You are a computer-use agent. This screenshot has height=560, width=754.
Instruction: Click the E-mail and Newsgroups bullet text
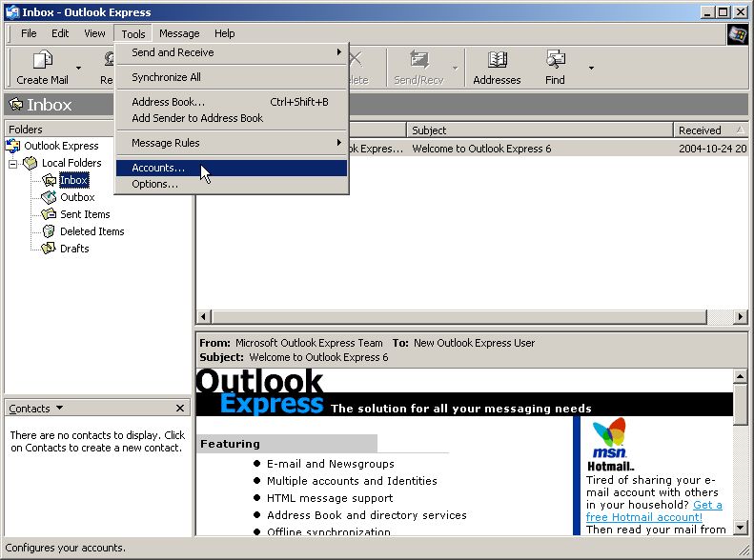pos(331,464)
